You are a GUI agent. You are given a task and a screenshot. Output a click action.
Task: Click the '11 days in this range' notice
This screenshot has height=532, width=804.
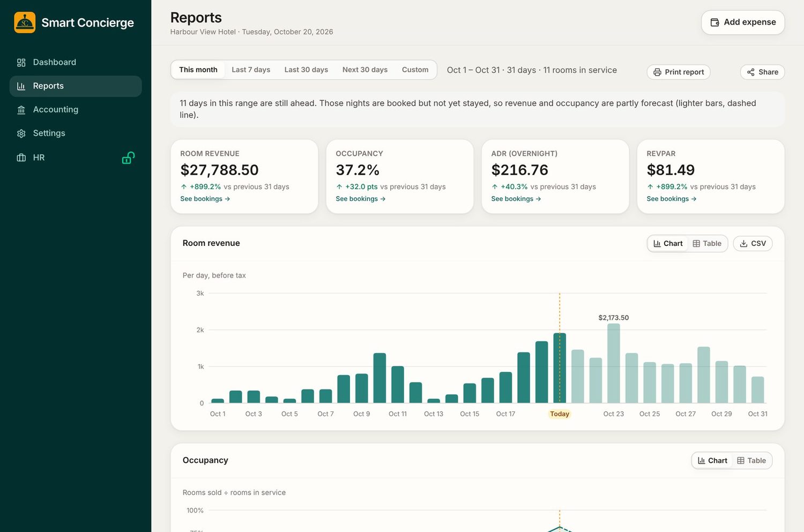(478, 109)
